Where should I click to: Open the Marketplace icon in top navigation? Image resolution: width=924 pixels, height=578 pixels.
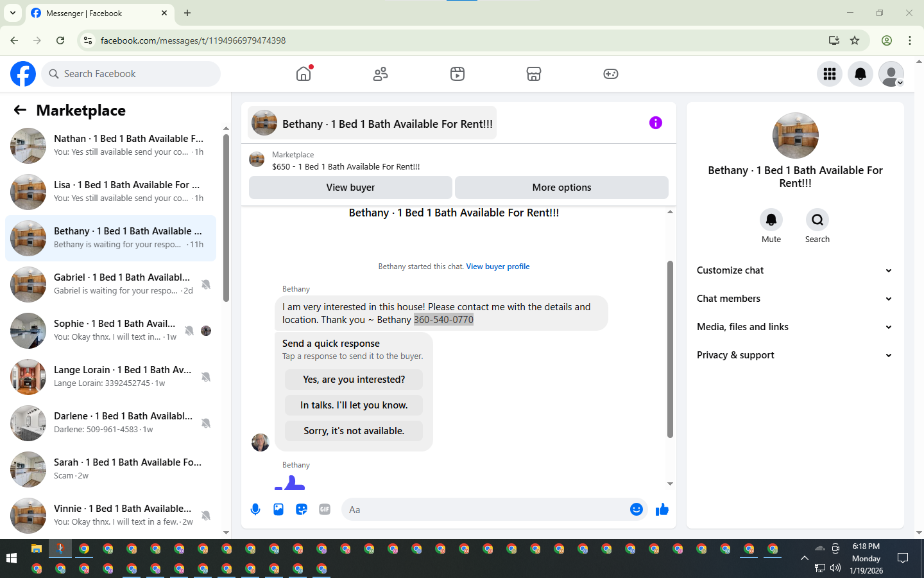[x=534, y=74]
